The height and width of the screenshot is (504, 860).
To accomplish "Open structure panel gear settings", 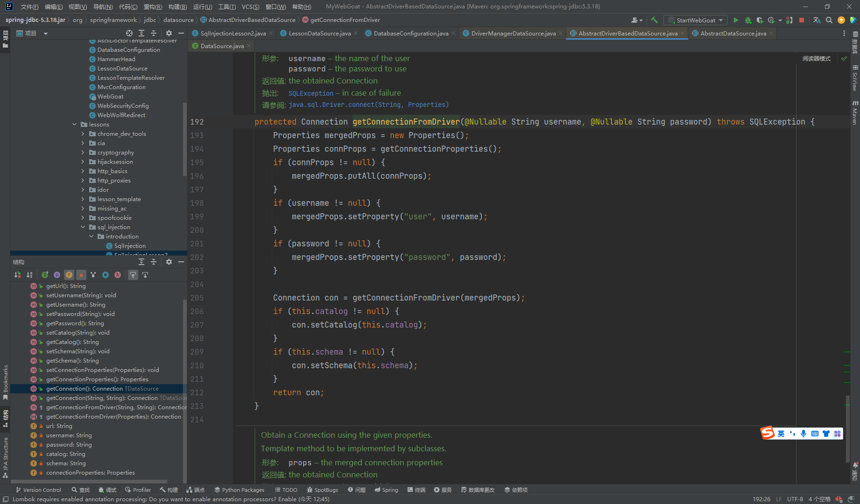I will [169, 262].
